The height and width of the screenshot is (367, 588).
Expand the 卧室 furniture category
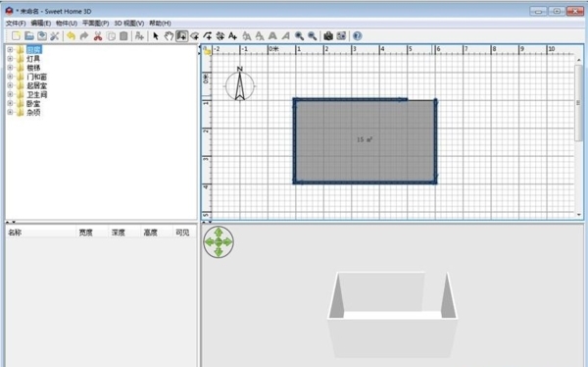point(10,103)
